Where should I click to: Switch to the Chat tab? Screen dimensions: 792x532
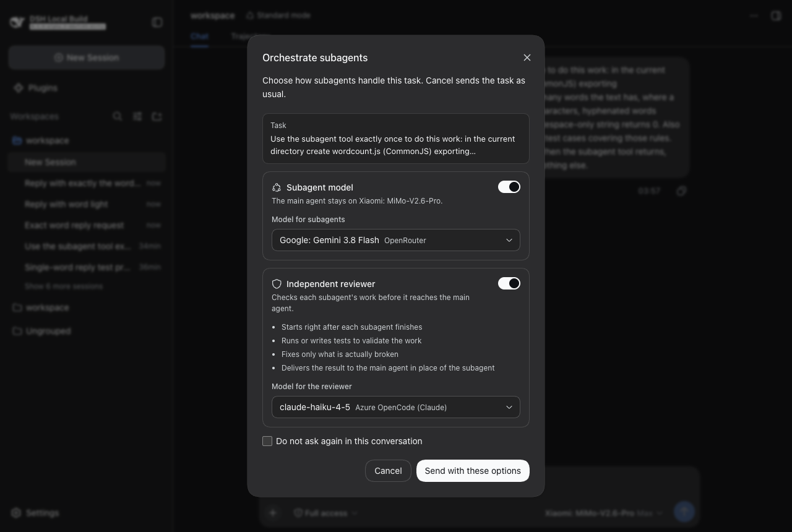pos(199,36)
